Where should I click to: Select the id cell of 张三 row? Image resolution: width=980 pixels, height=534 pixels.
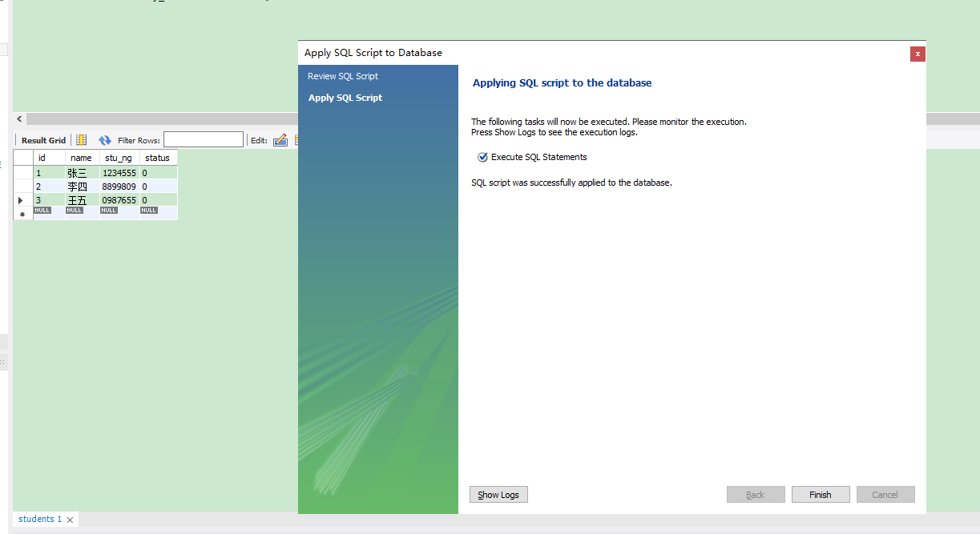[x=49, y=173]
